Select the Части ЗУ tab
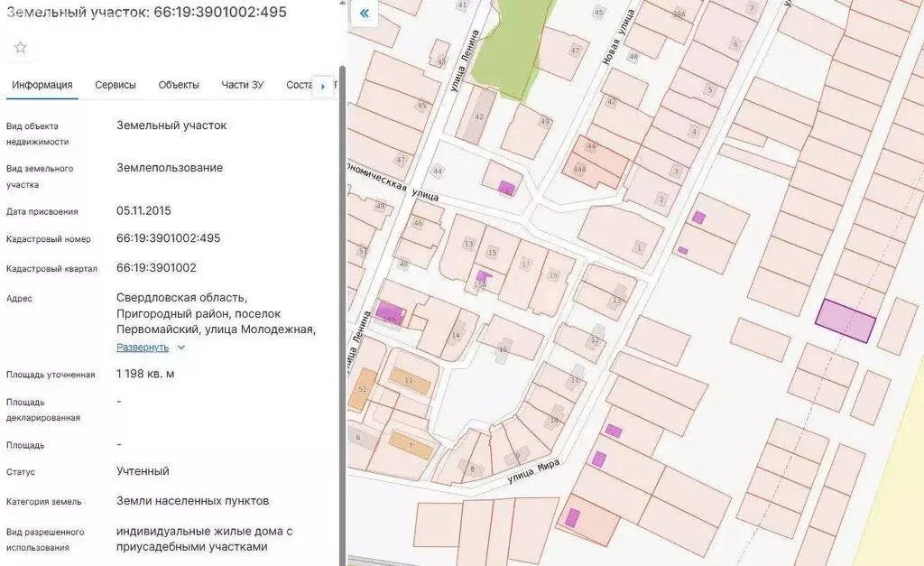This screenshot has width=924, height=566. pos(243,85)
